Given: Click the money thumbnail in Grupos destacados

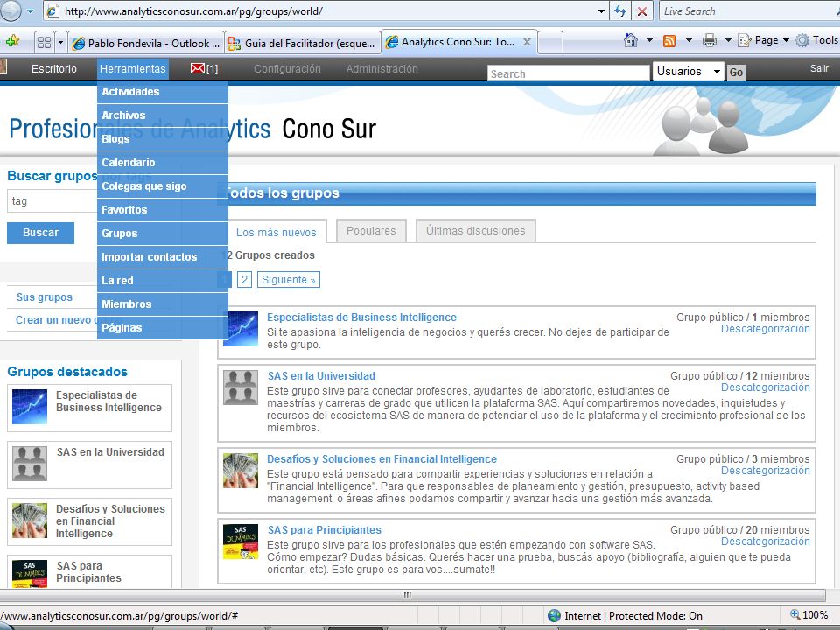Looking at the screenshot, I should click(30, 520).
